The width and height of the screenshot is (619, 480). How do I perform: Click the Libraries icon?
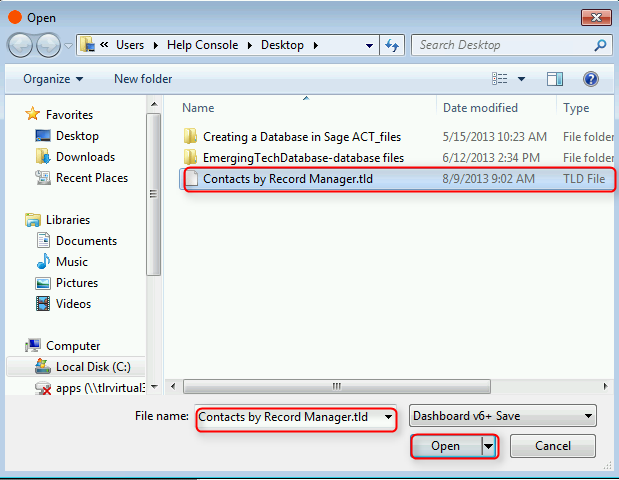click(33, 219)
